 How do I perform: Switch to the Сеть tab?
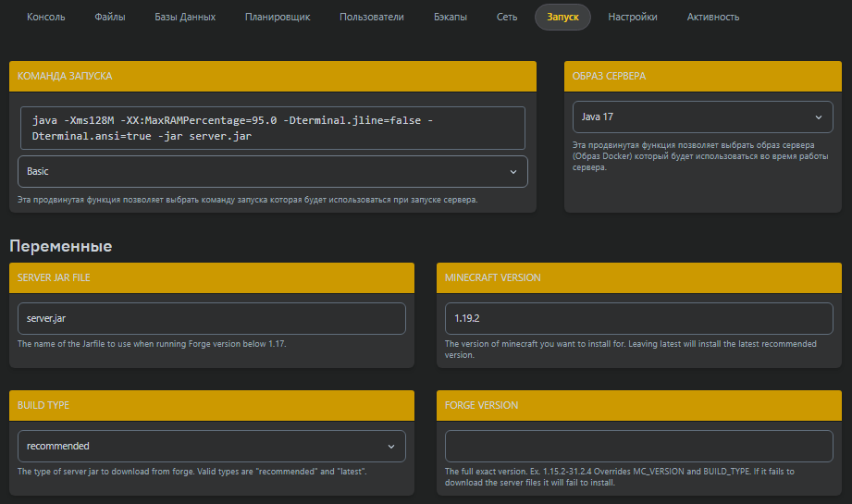(x=507, y=17)
